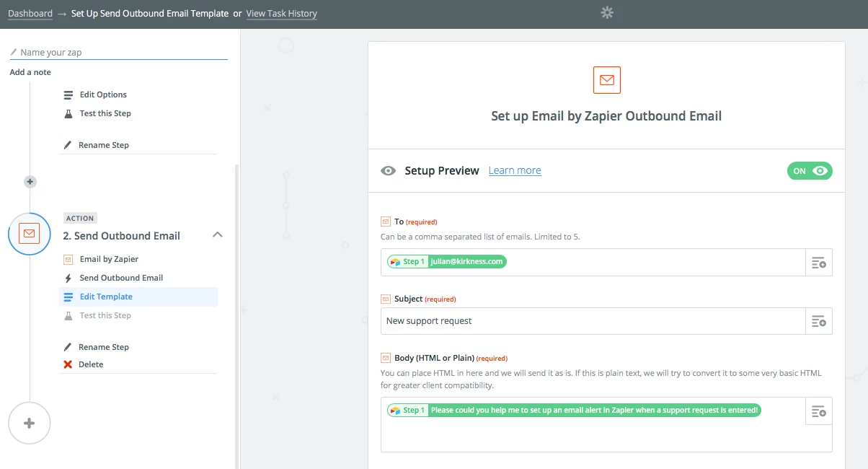Click the Edit Template list icon

pos(68,297)
